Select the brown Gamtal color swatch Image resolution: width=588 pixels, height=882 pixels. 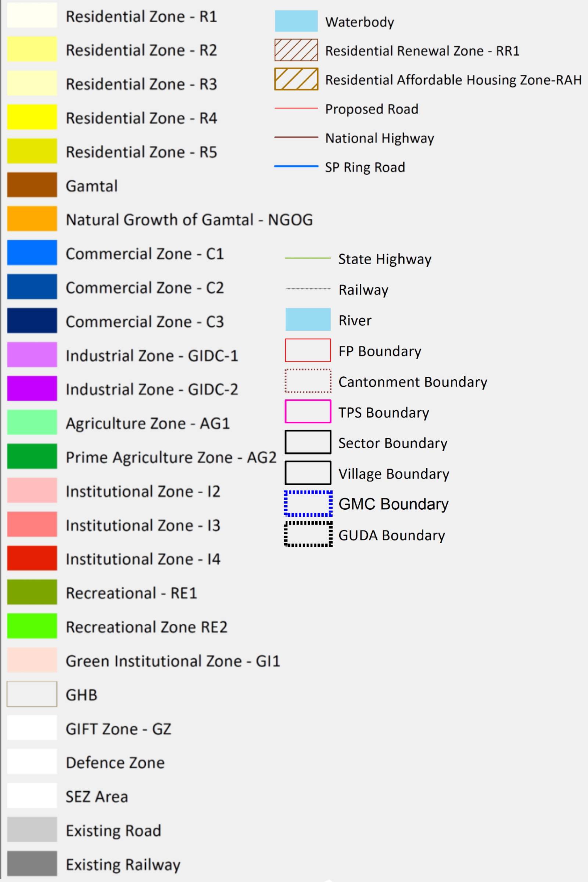pos(32,185)
